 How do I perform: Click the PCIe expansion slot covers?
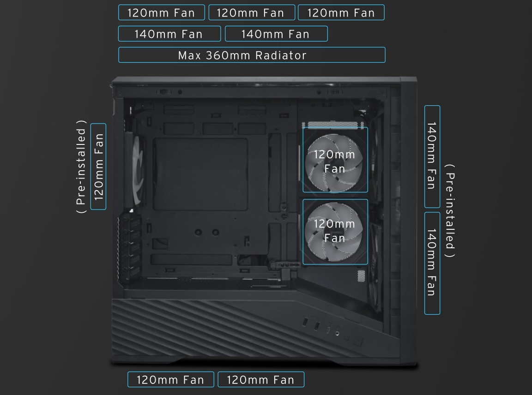[x=130, y=248]
